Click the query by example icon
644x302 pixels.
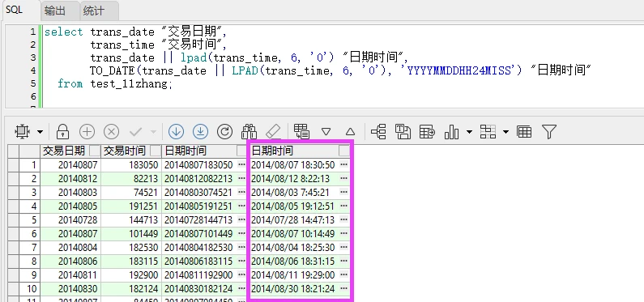click(301, 132)
